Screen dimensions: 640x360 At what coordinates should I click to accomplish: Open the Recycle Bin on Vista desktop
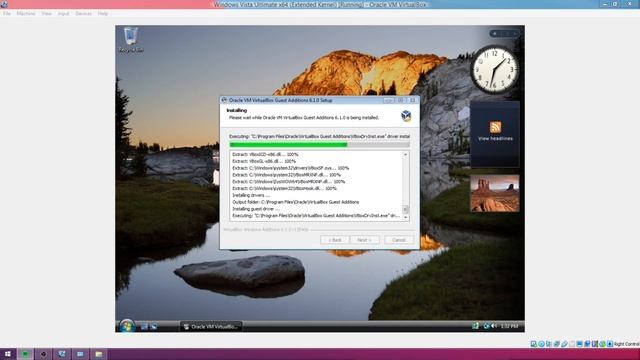coord(131,40)
